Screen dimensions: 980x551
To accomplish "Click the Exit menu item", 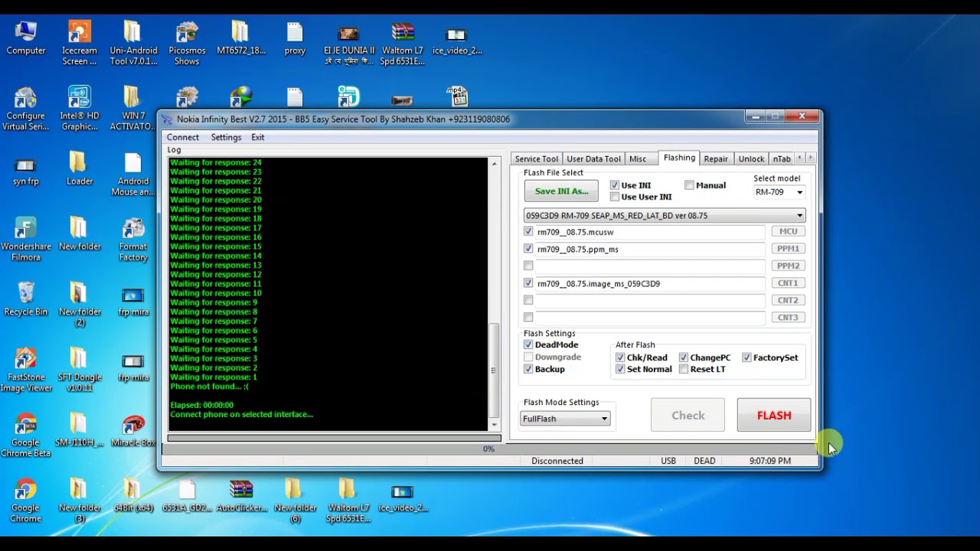I will coord(258,137).
